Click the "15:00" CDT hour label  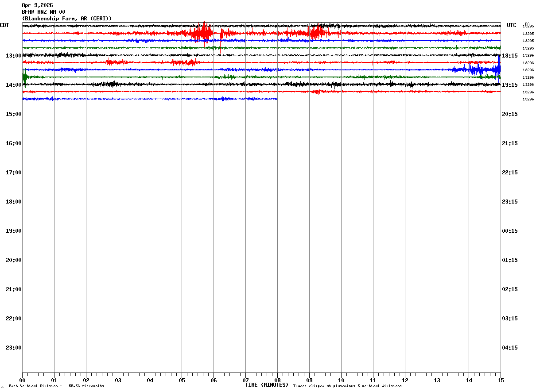(14, 114)
